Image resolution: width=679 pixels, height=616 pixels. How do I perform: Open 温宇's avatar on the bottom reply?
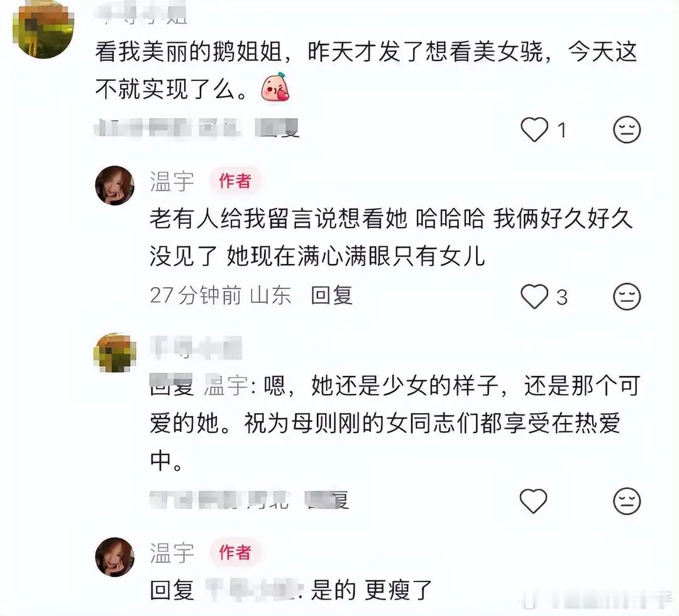(x=115, y=557)
